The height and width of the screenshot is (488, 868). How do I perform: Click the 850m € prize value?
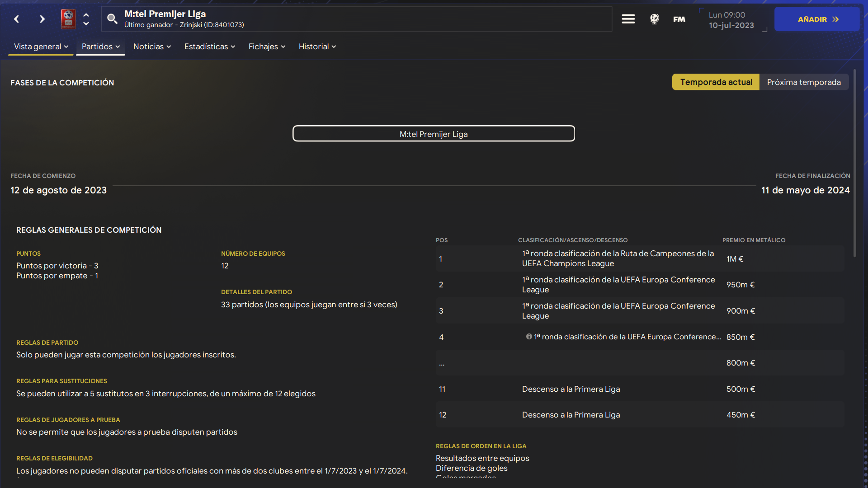[x=741, y=337]
